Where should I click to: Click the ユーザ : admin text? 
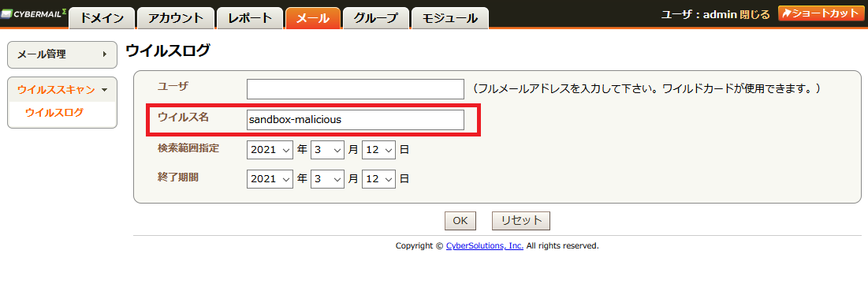(x=698, y=14)
